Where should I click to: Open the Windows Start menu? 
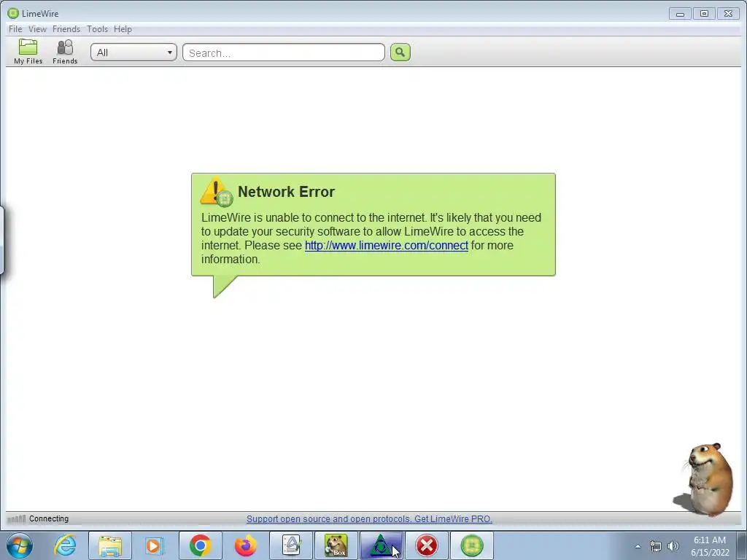tap(20, 545)
